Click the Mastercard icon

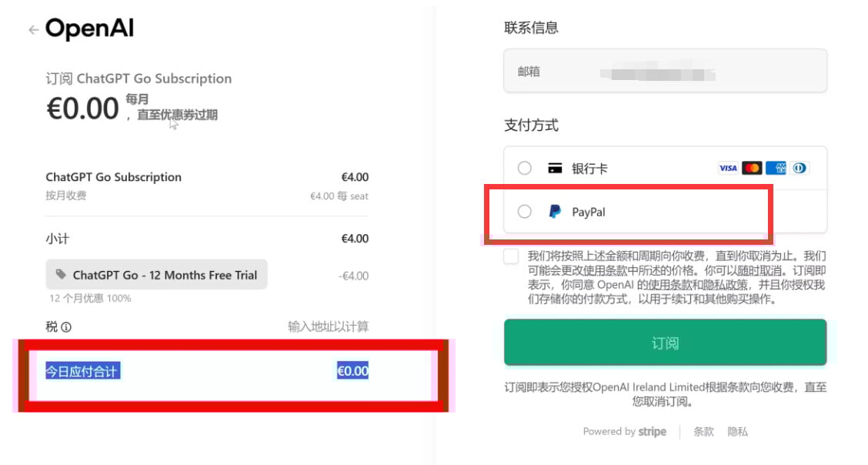(x=752, y=168)
